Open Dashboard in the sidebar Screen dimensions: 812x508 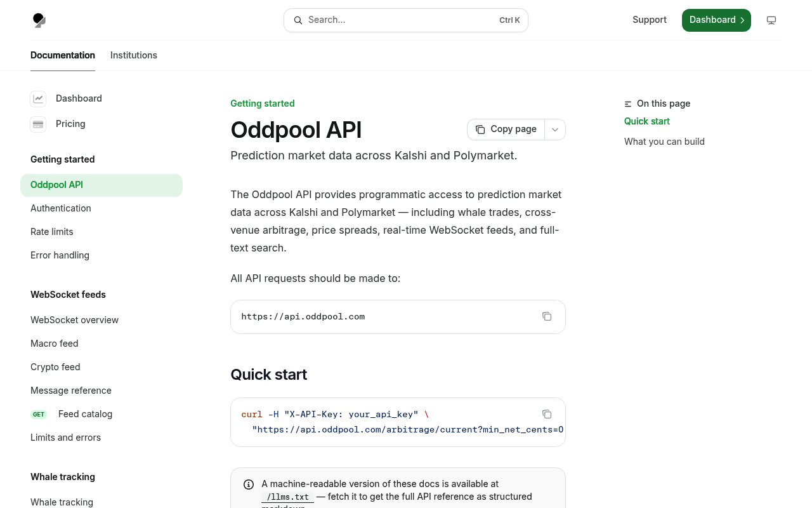79,98
